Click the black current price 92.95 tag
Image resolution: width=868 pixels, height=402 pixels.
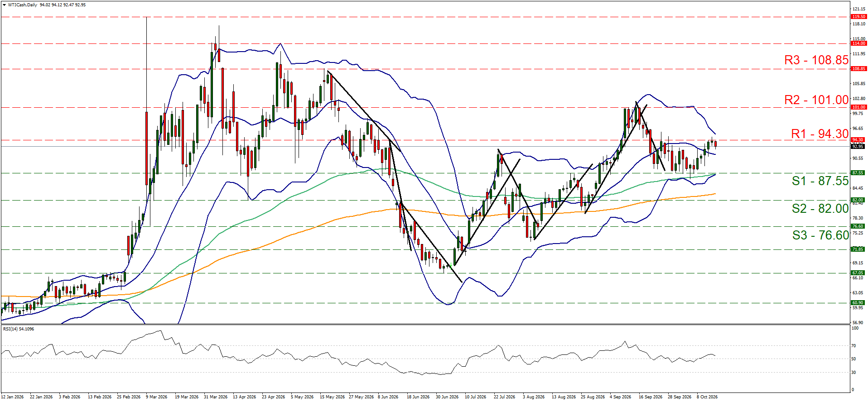tap(858, 147)
